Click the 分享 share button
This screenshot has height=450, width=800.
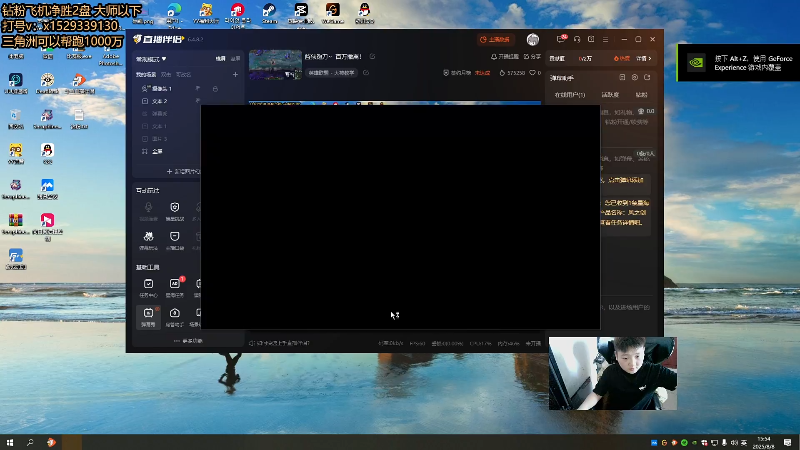point(532,57)
